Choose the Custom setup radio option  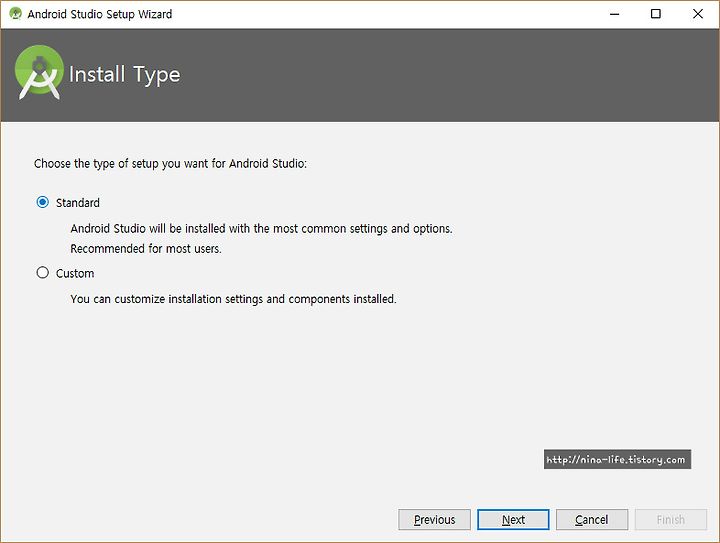[x=43, y=273]
